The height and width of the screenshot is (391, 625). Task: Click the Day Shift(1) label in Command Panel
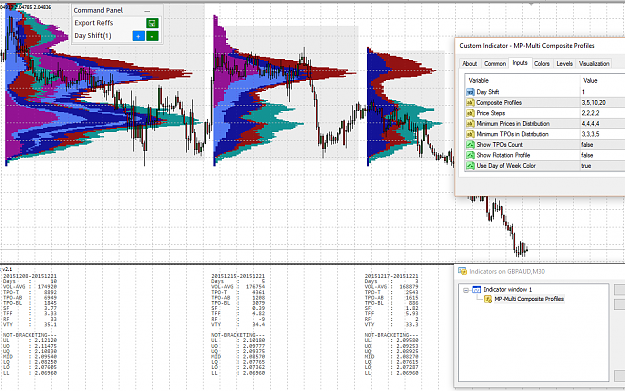[x=92, y=36]
